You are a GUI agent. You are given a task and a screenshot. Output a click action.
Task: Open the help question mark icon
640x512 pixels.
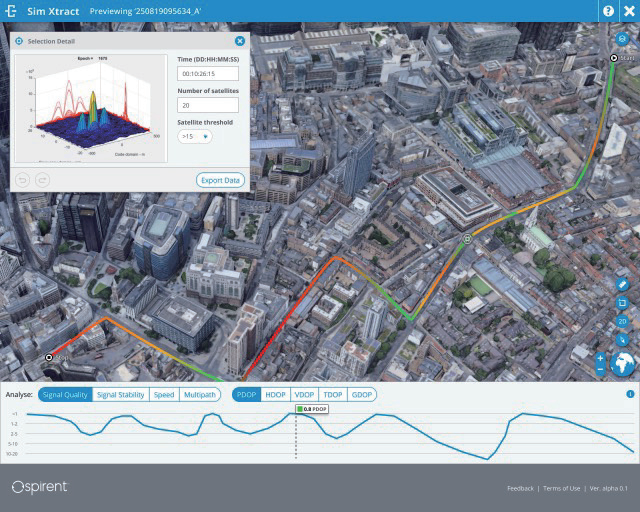point(607,11)
